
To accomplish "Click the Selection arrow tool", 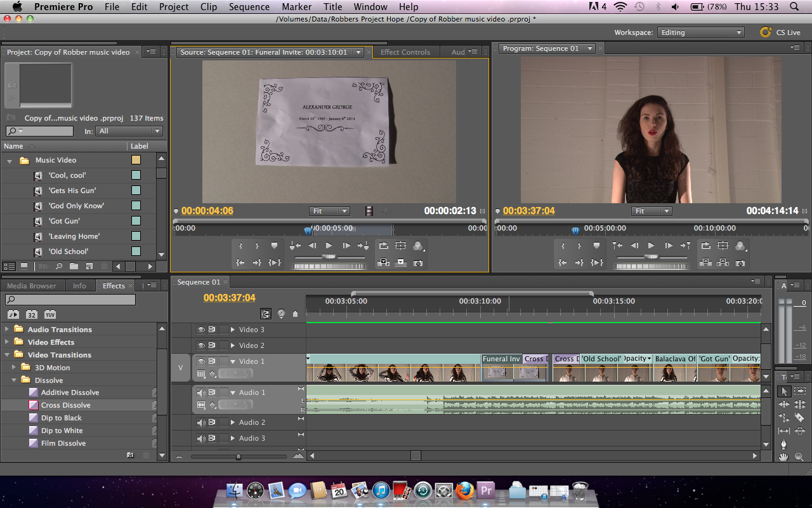I will (x=784, y=391).
